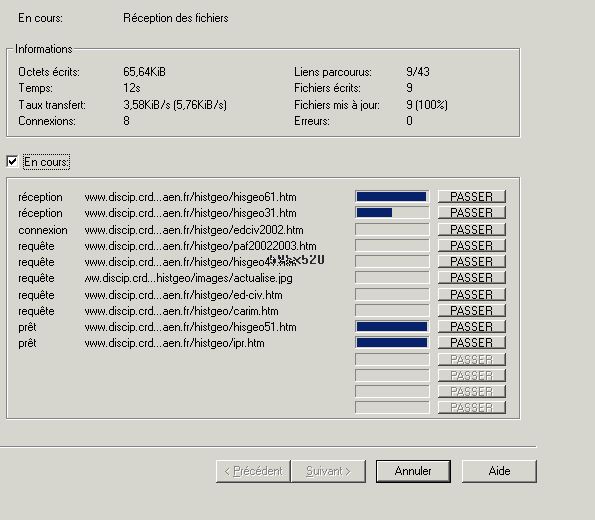Skip hisgeo51.htm with its PASSER button
This screenshot has width=595, height=520.
[472, 326]
